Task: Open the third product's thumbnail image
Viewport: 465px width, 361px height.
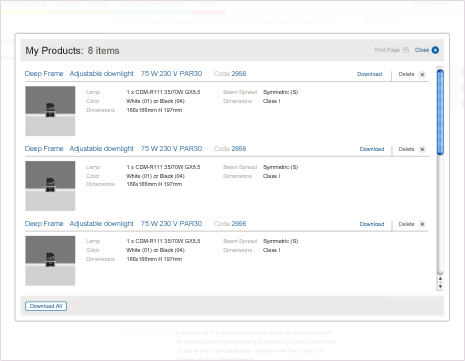Action: 50,261
